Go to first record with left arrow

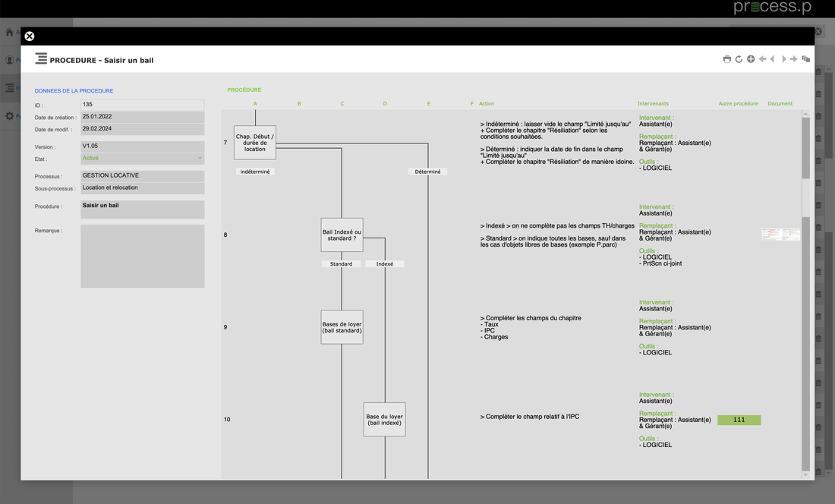762,59
